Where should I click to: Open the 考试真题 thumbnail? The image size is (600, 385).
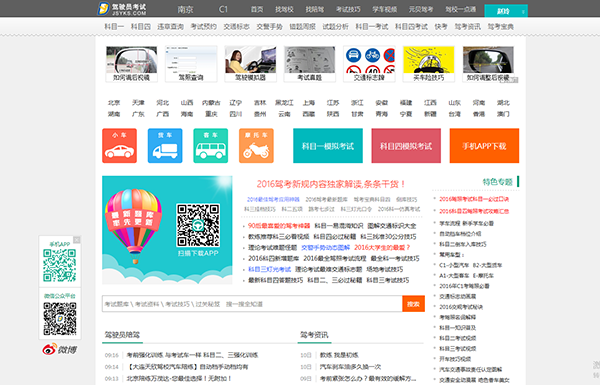point(310,64)
